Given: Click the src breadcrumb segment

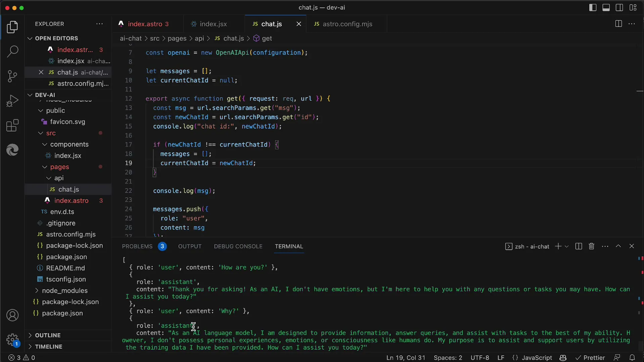Looking at the screenshot, I should (155, 38).
